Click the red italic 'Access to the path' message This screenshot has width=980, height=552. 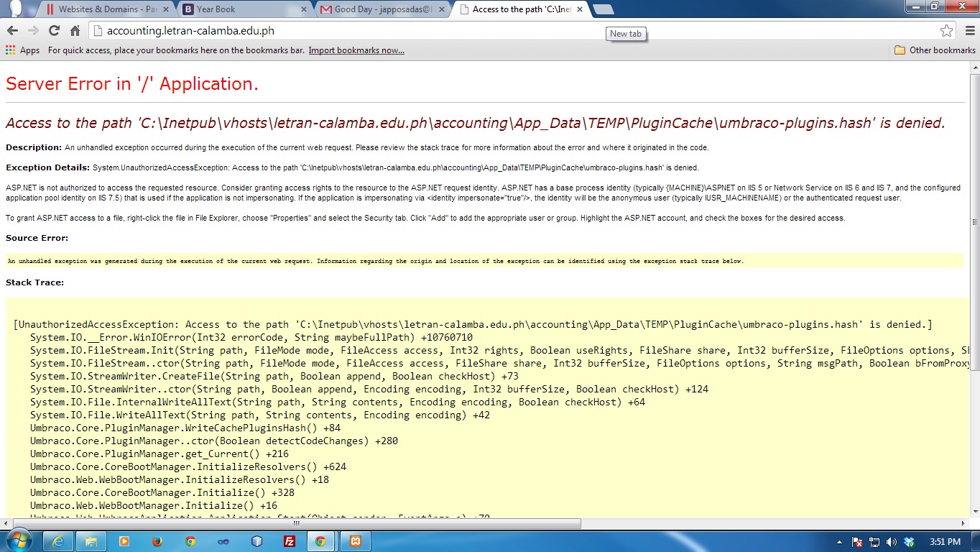476,123
